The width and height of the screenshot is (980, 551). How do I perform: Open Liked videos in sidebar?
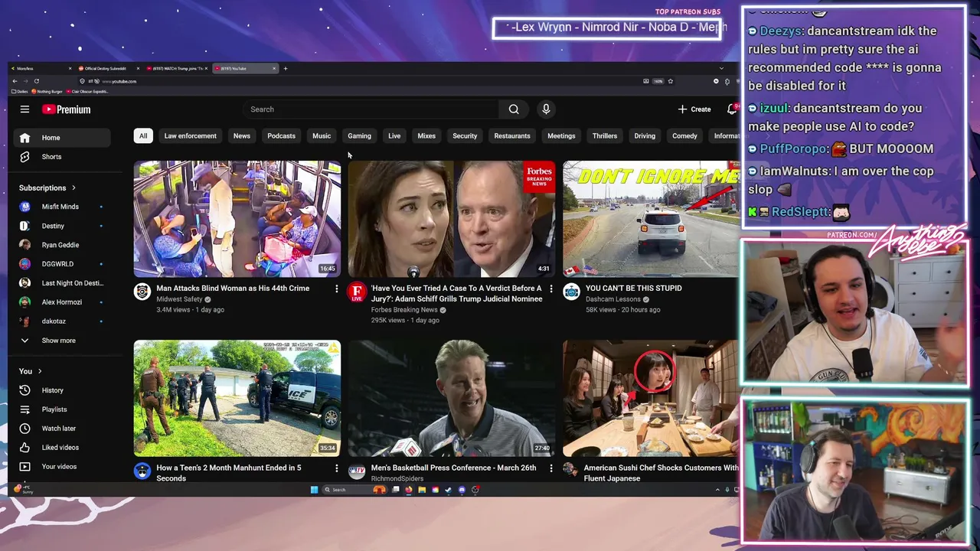click(x=61, y=448)
